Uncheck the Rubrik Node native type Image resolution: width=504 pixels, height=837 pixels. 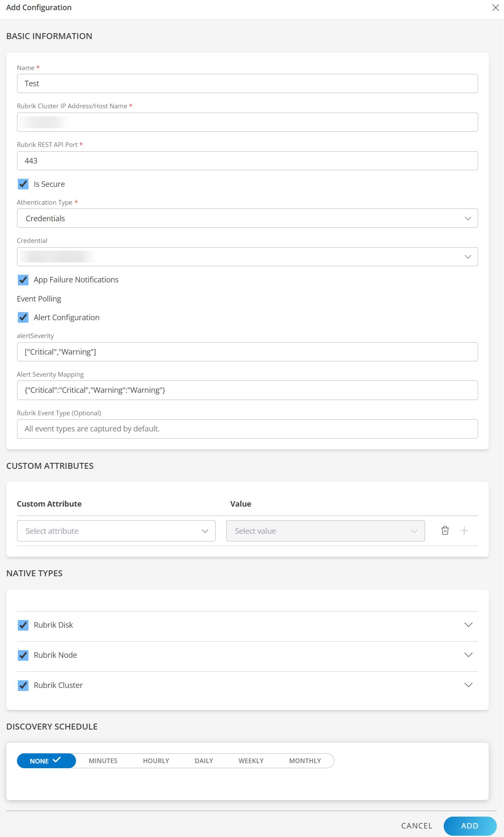(x=23, y=655)
